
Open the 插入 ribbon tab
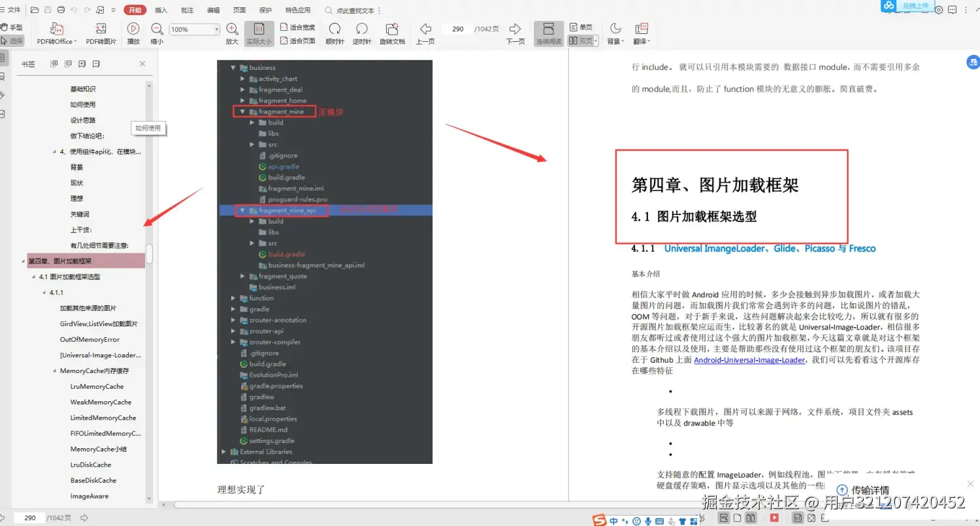(x=161, y=10)
